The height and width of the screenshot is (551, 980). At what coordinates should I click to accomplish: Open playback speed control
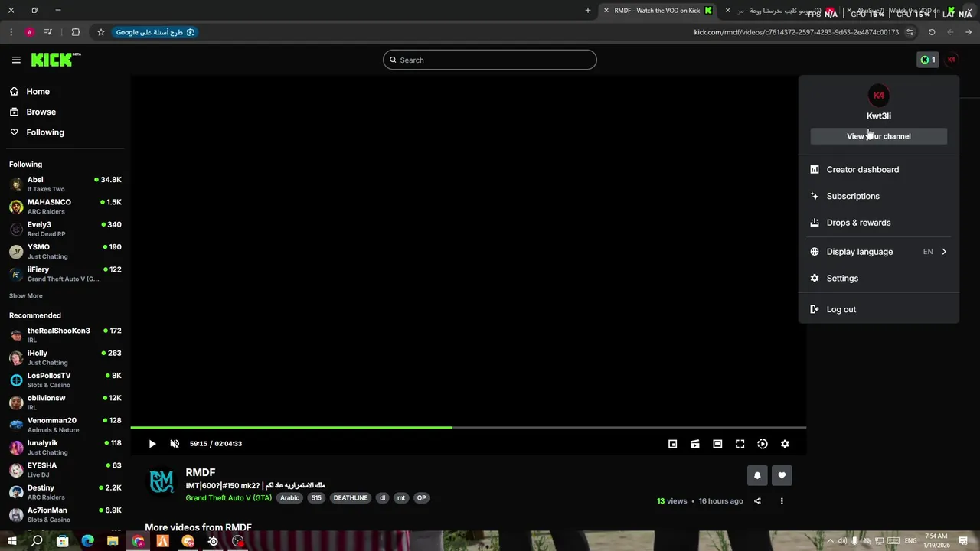[x=763, y=444]
